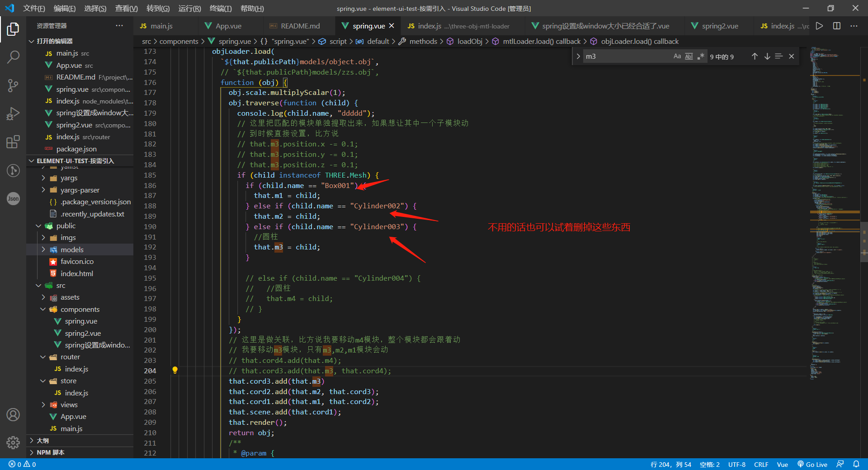The height and width of the screenshot is (470, 868).
Task: Click loadObj in the breadcrumb
Action: tap(470, 41)
